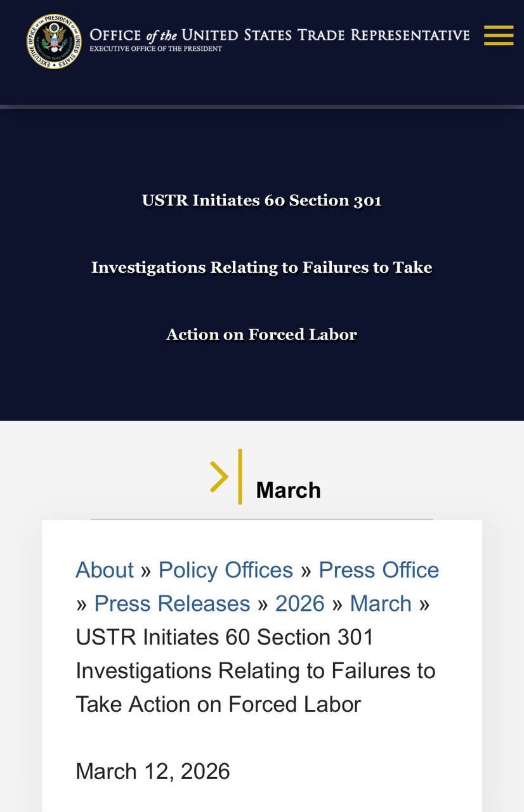Click the USTR presidential seal logo
524x812 pixels.
54,41
